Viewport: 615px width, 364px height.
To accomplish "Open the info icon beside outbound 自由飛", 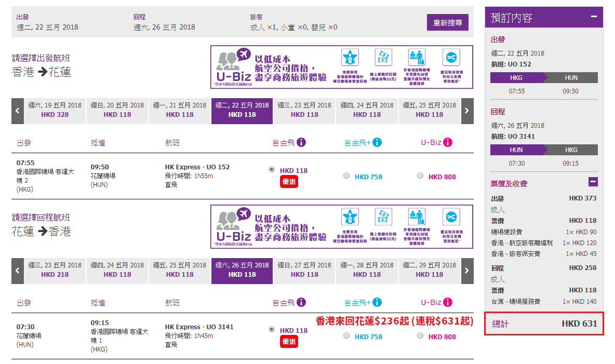I will click(x=301, y=142).
